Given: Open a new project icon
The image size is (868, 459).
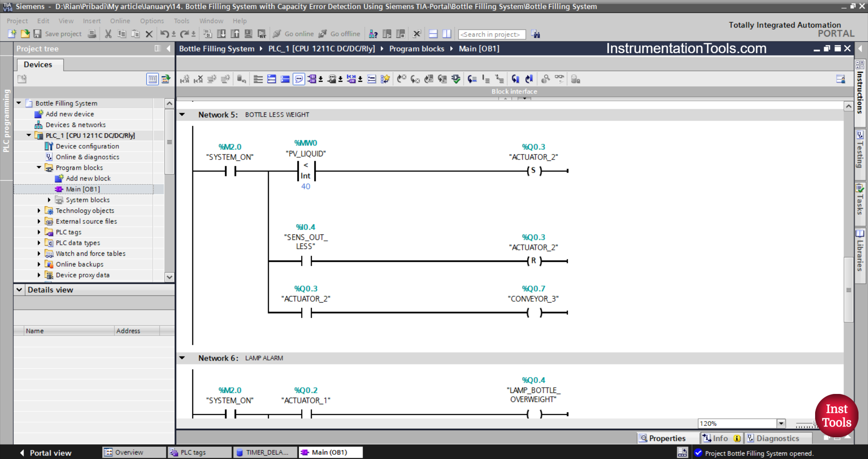Looking at the screenshot, I should (x=12, y=34).
